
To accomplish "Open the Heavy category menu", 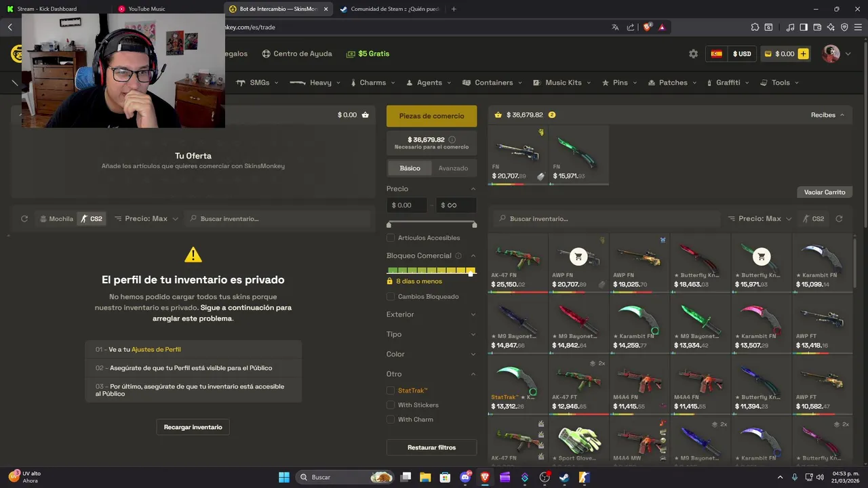I will click(315, 83).
